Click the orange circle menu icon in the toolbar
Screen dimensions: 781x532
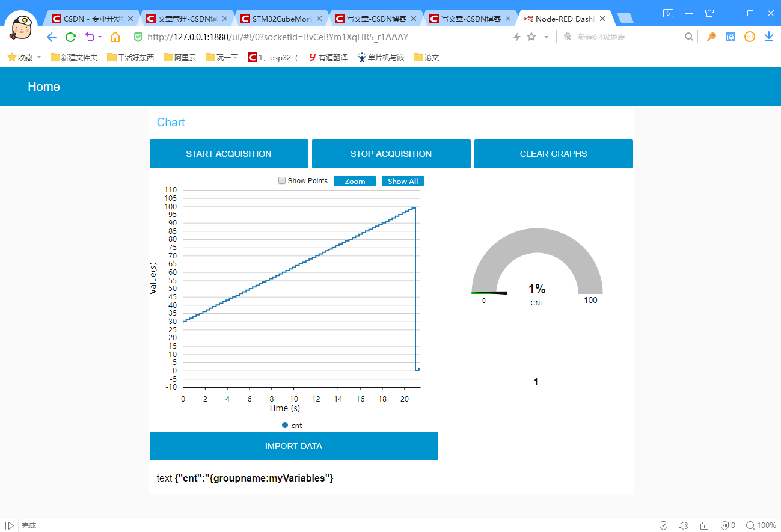tap(749, 37)
